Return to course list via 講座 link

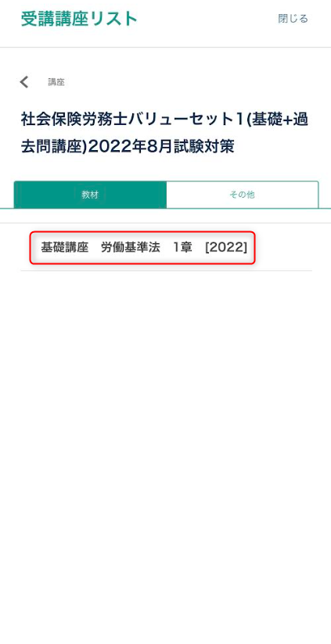click(x=56, y=82)
